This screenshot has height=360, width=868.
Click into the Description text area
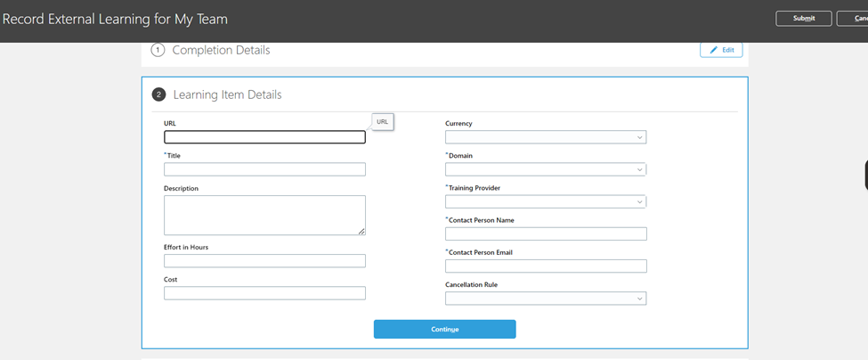264,215
